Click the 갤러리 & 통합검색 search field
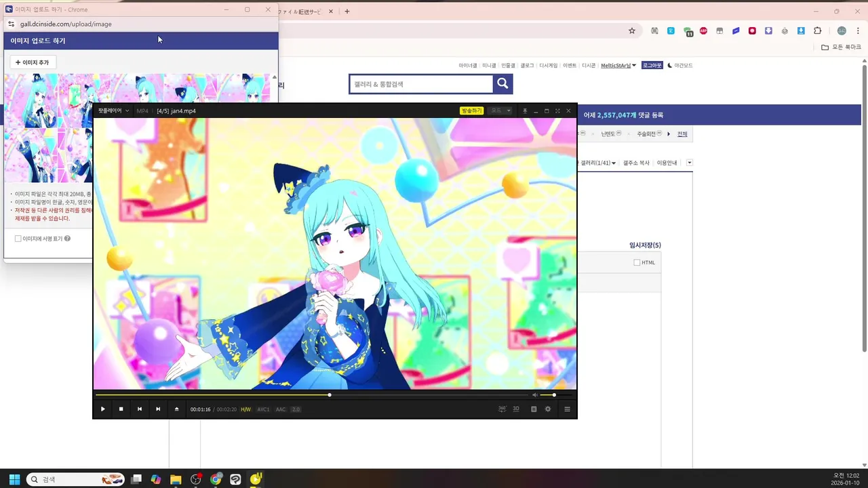Image resolution: width=868 pixels, height=488 pixels. [421, 84]
